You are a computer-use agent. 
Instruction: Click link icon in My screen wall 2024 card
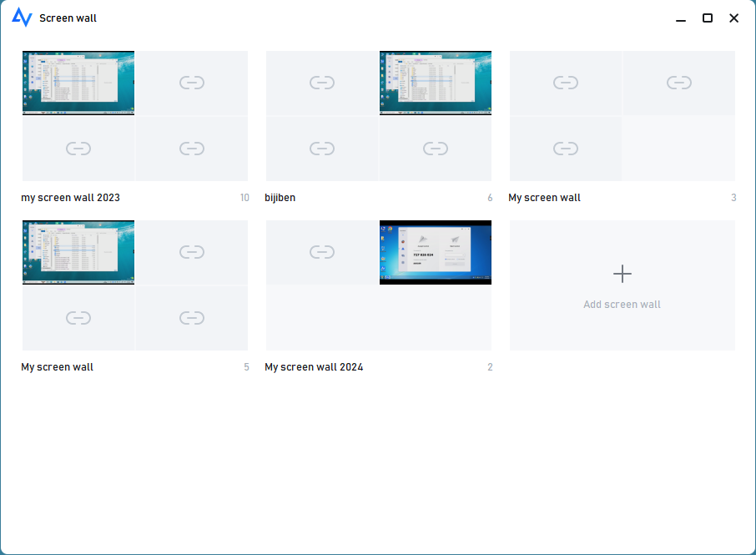click(321, 251)
